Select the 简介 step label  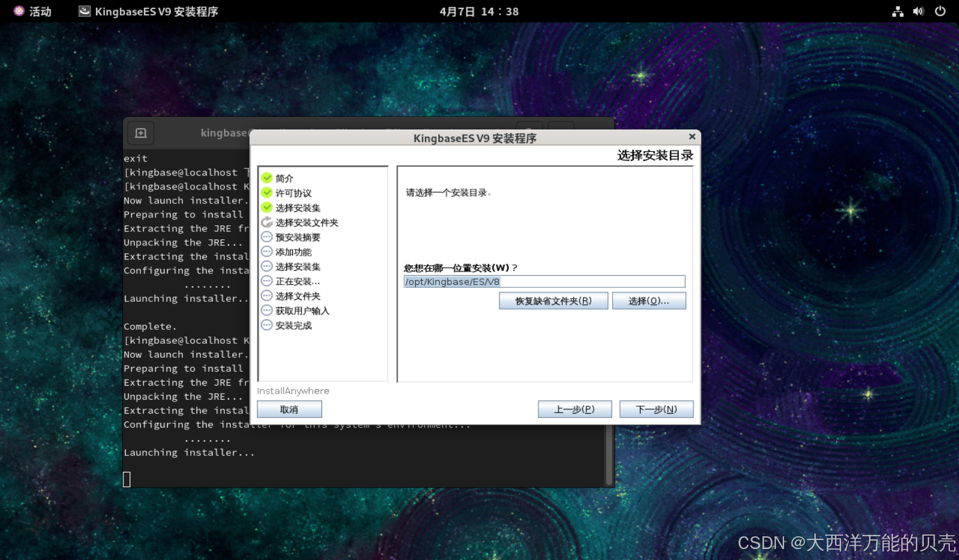click(x=284, y=179)
